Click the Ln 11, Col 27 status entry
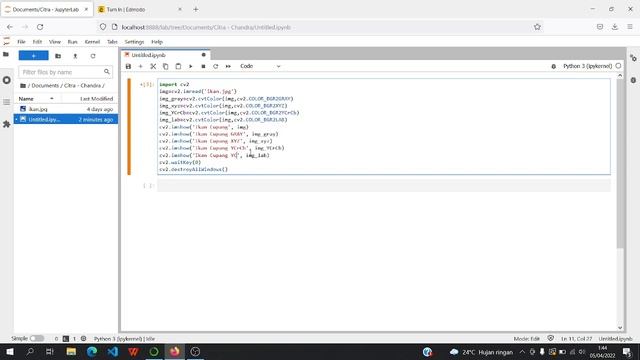This screenshot has height=360, width=640. pyautogui.click(x=576, y=339)
